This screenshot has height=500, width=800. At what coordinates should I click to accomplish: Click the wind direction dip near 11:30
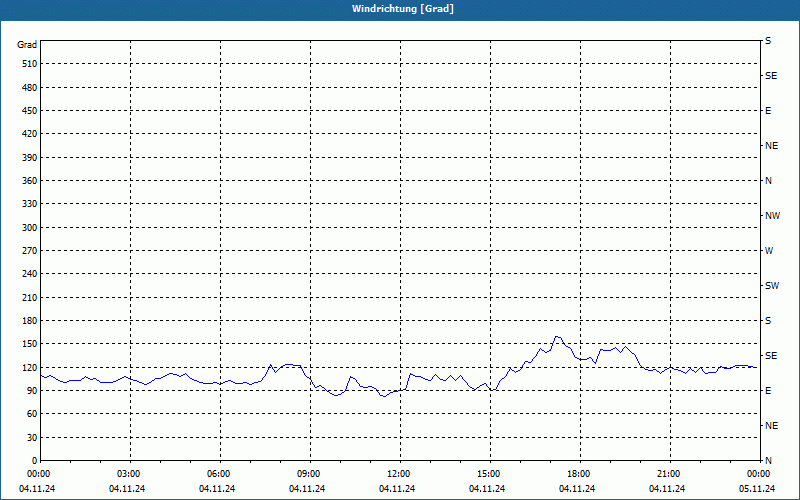tap(384, 396)
